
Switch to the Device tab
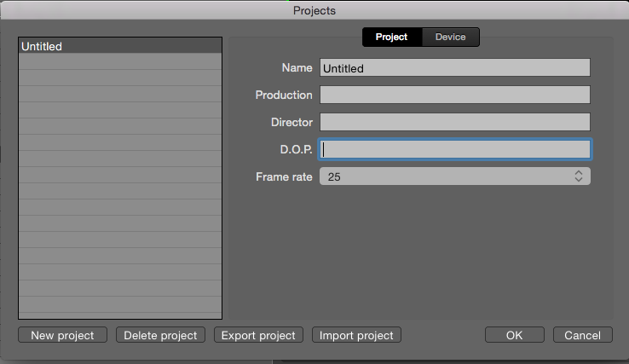coord(450,37)
